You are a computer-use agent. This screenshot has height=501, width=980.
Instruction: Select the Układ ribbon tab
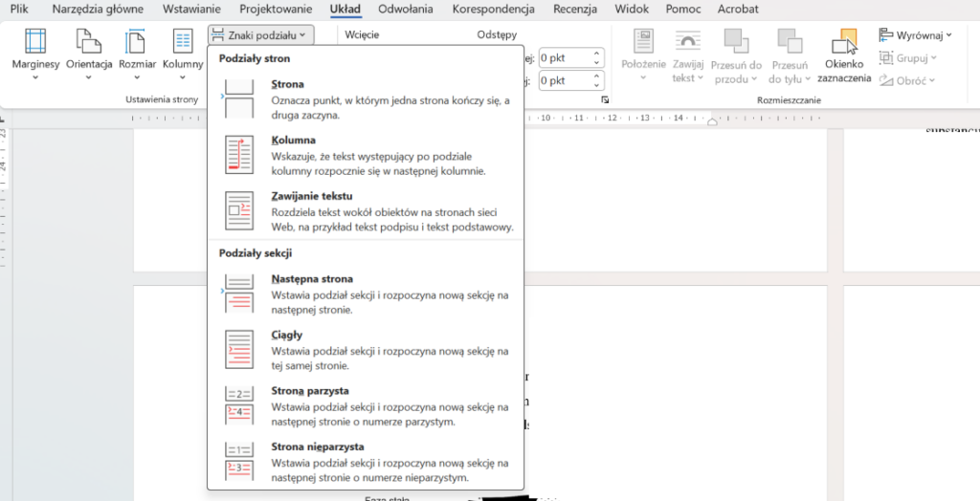pos(345,9)
